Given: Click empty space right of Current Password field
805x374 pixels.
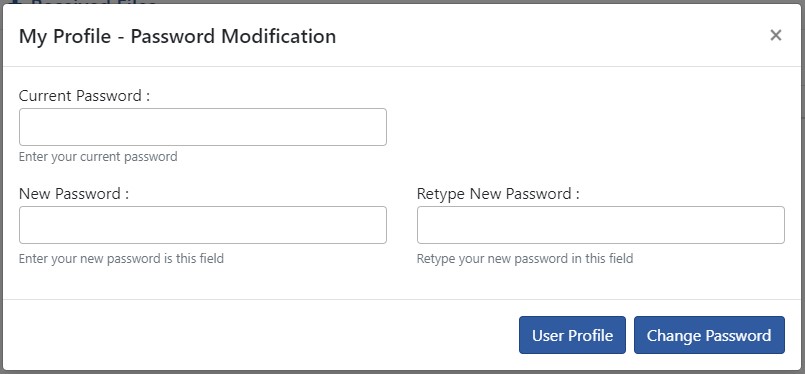Looking at the screenshot, I should [585, 127].
